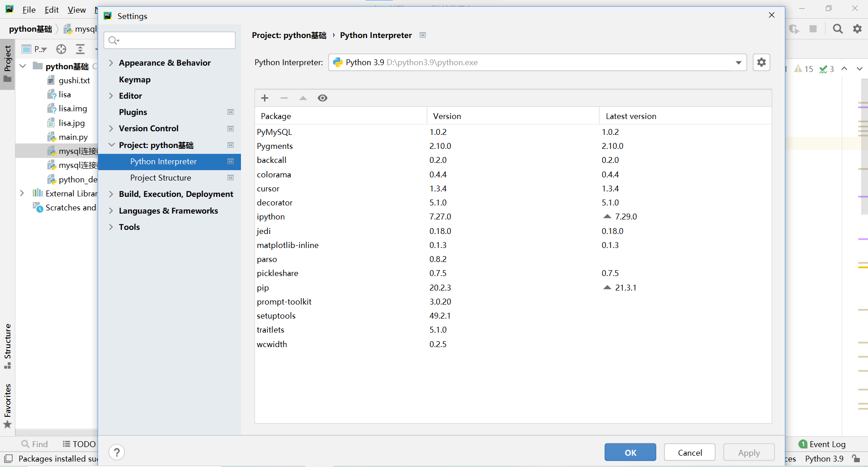Select main.py in project tree
The height and width of the screenshot is (467, 868).
pos(68,137)
